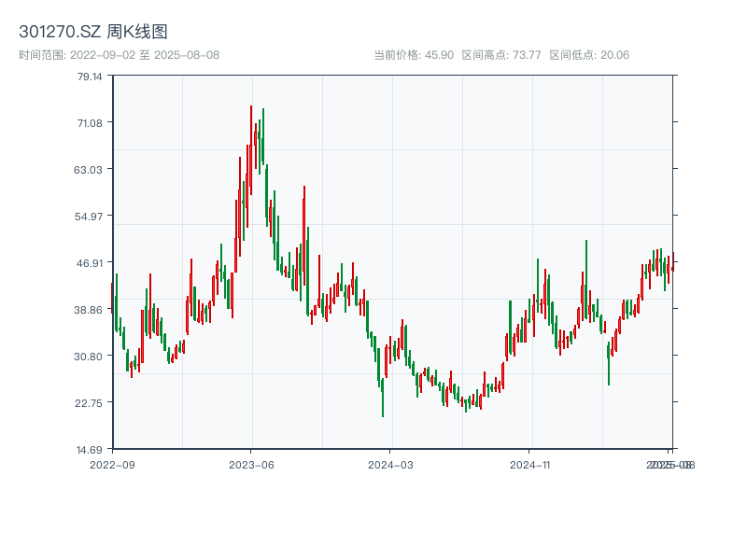Click the highest red candle near 2023-06
The width and height of the screenshot is (747, 560).
coord(251,150)
